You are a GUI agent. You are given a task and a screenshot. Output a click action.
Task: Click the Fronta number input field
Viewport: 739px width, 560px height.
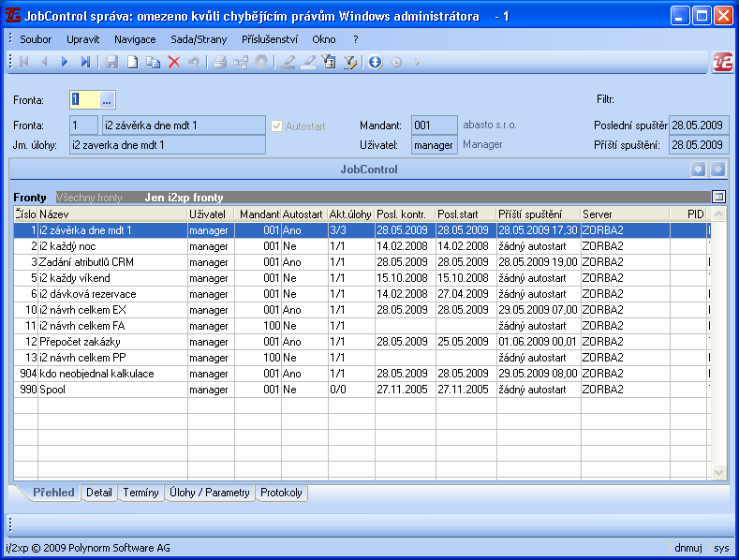[x=84, y=100]
